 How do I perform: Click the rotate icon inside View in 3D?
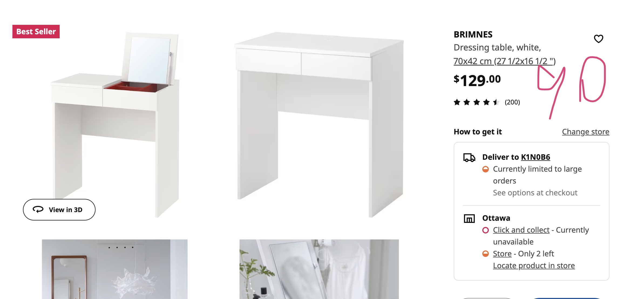click(38, 209)
